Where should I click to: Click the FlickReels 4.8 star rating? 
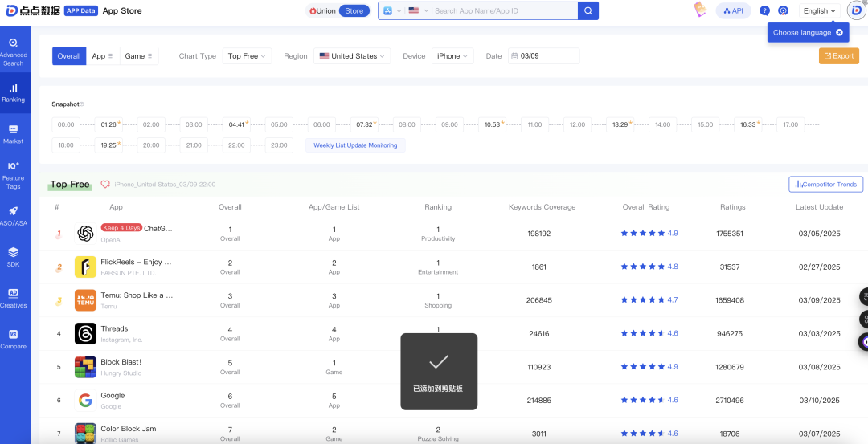(649, 267)
